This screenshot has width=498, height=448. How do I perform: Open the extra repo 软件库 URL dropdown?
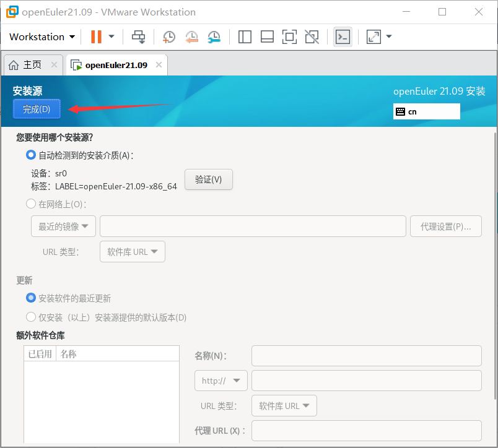284,405
